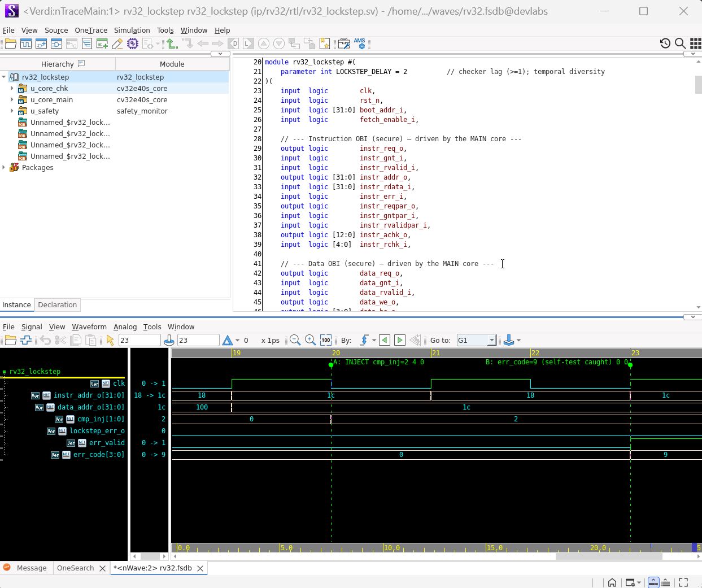Image resolution: width=702 pixels, height=588 pixels.
Task: Expand the u_core_main tree node
Action: (12, 99)
